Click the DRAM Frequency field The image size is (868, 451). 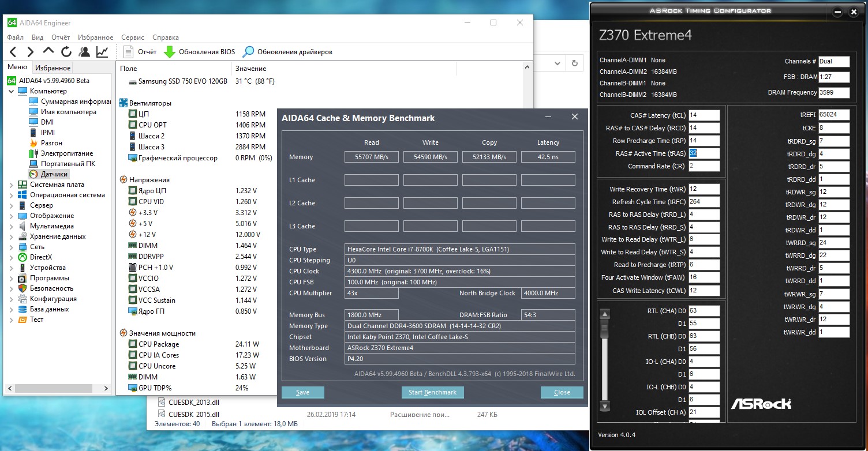[x=834, y=92]
